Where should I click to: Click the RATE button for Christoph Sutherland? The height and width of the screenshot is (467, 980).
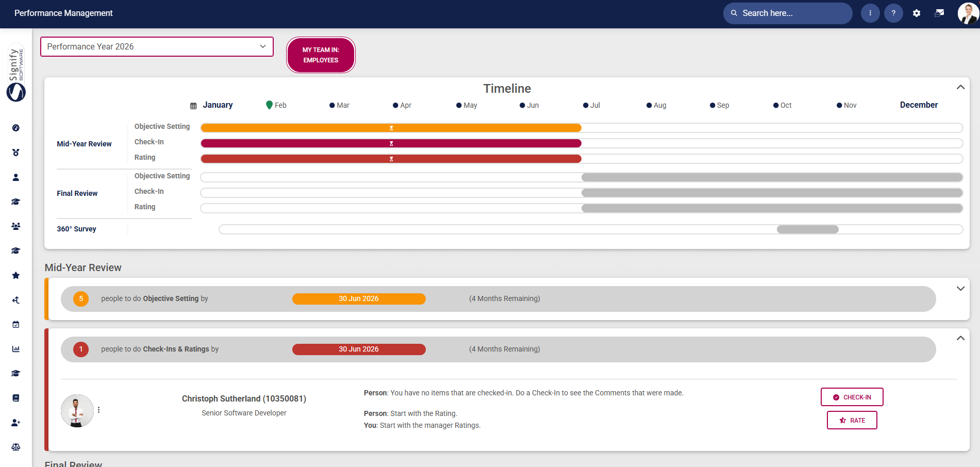[x=852, y=420]
